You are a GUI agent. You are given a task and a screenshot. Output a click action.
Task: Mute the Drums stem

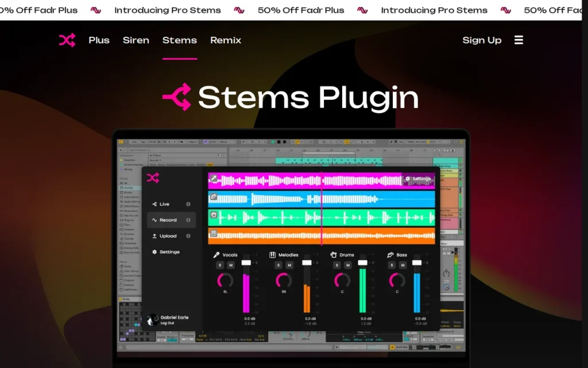[x=348, y=265]
